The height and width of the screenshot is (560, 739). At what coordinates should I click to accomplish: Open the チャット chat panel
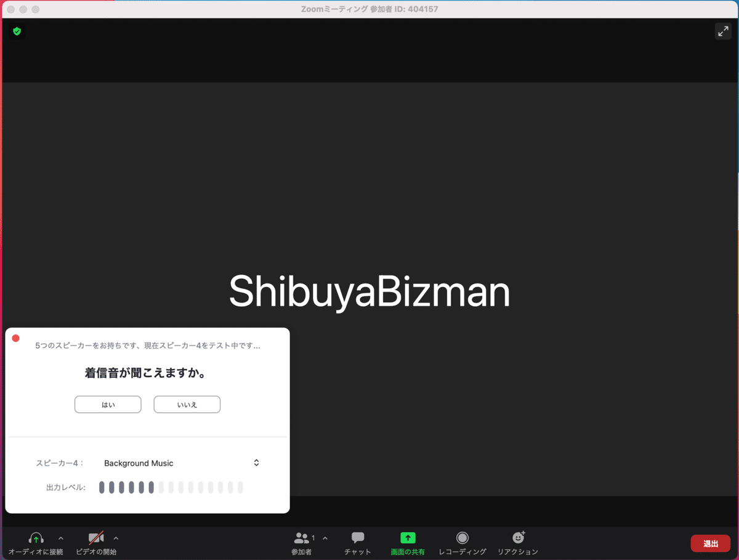(358, 543)
